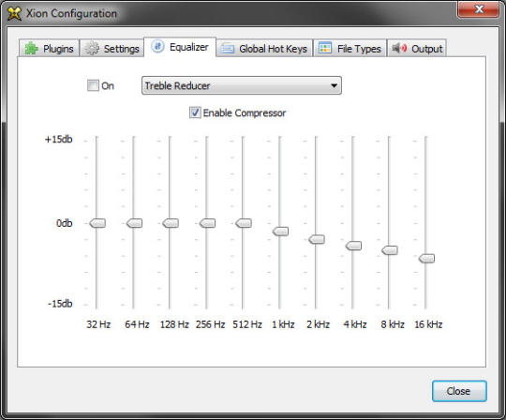Screen dimensions: 506x420
Task: Click the 128 Hz slider handle
Action: (x=171, y=223)
